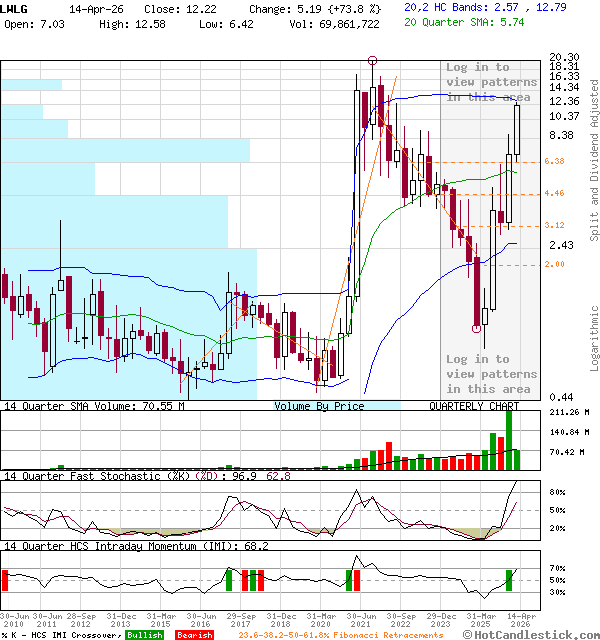Click the LWLG ticker symbol

pos(16,7)
